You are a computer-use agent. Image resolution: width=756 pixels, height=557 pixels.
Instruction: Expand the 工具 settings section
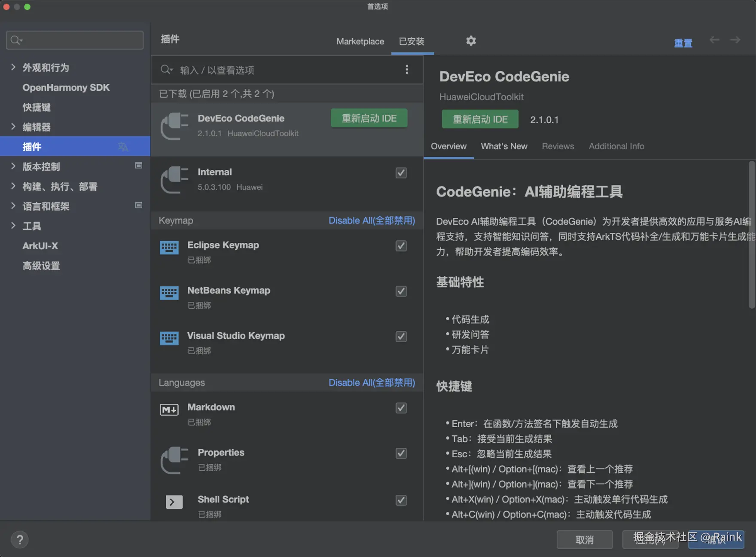(13, 225)
